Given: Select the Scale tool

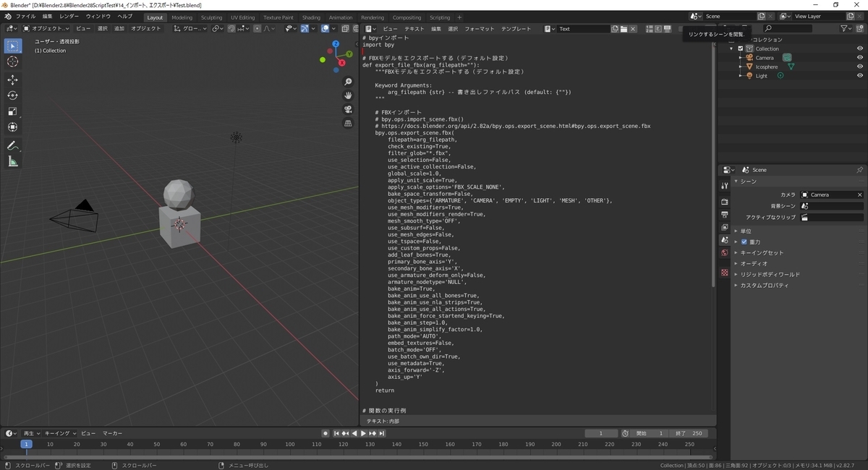Looking at the screenshot, I should point(12,111).
